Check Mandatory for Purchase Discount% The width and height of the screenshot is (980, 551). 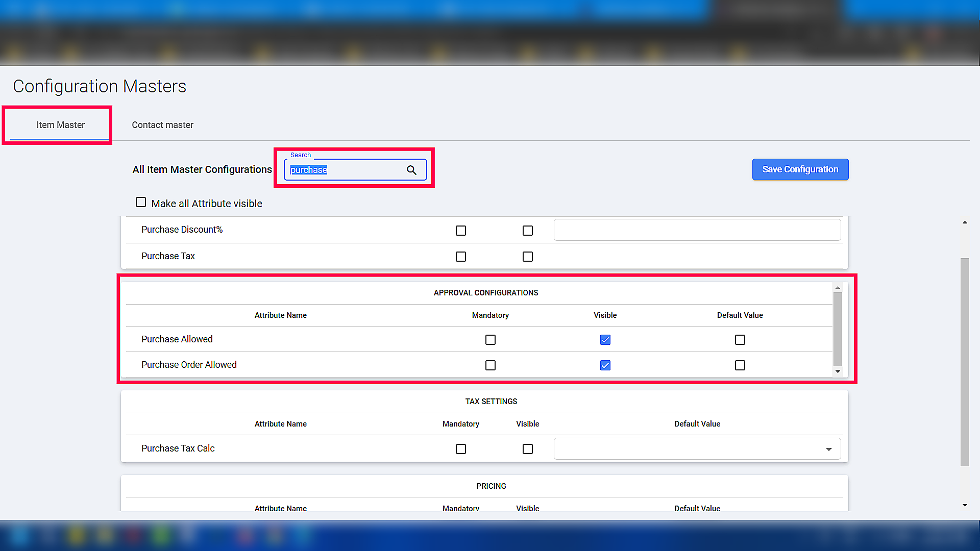[461, 231]
